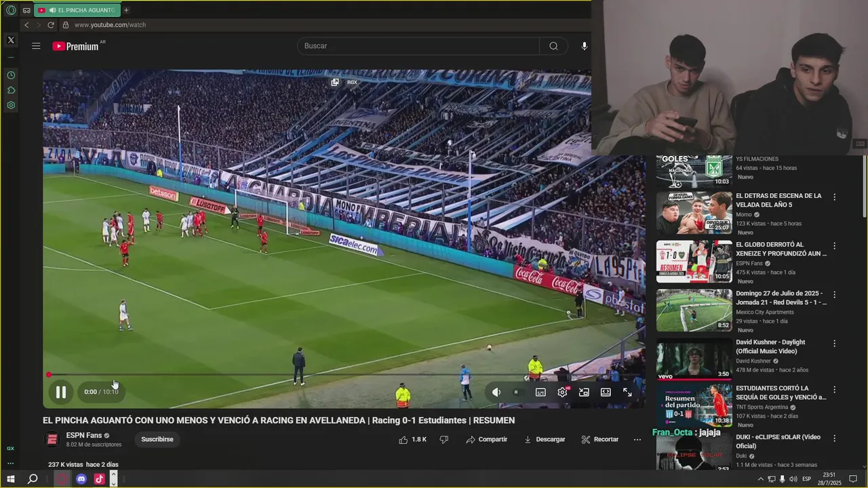Open GX Control from the sidebar
Screen dimensions: 868x488
pyautogui.click(x=10, y=449)
